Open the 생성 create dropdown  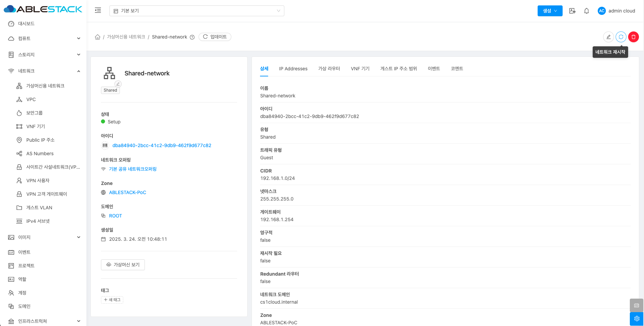point(549,11)
